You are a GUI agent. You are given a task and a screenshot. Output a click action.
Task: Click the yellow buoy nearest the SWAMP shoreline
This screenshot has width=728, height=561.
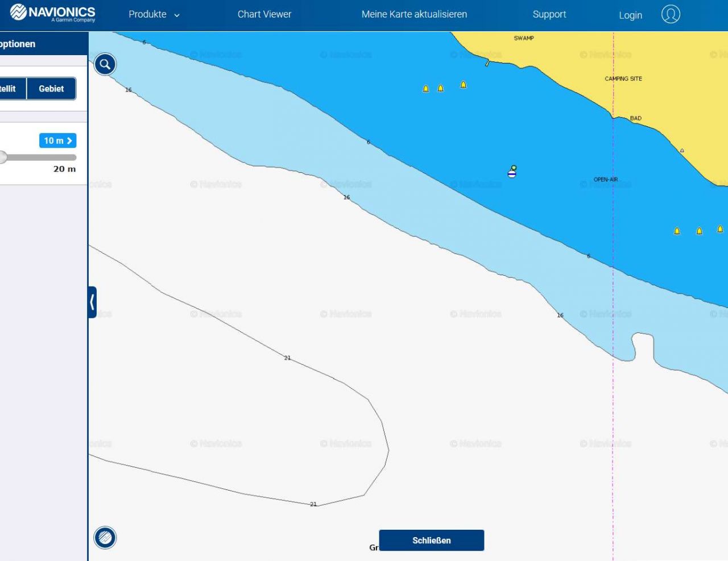pos(463,85)
